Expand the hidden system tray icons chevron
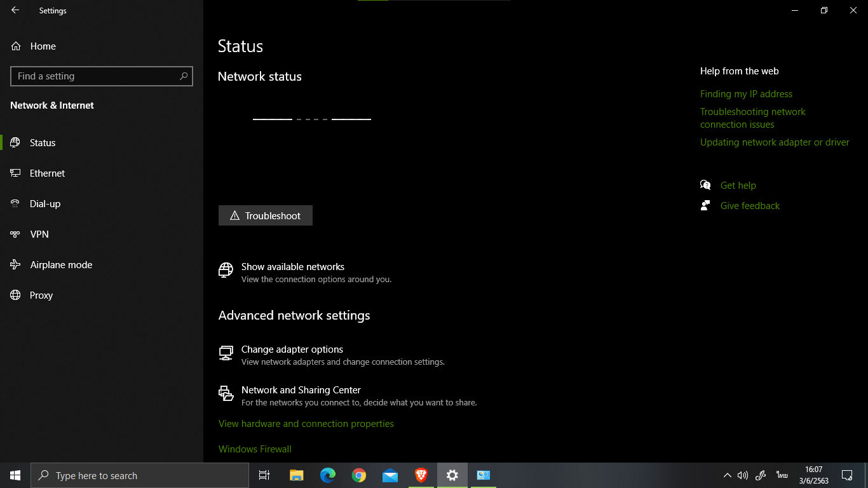 (728, 475)
